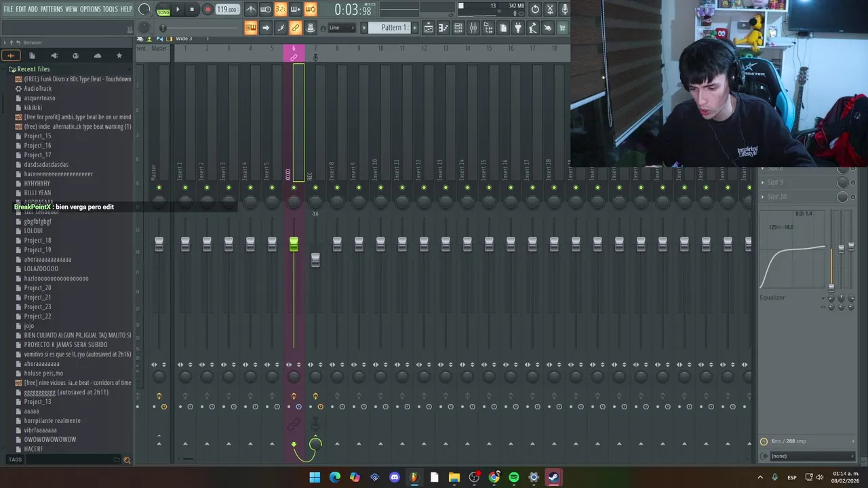Start recording with the Record button
The height and width of the screenshot is (488, 868).
point(208,9)
